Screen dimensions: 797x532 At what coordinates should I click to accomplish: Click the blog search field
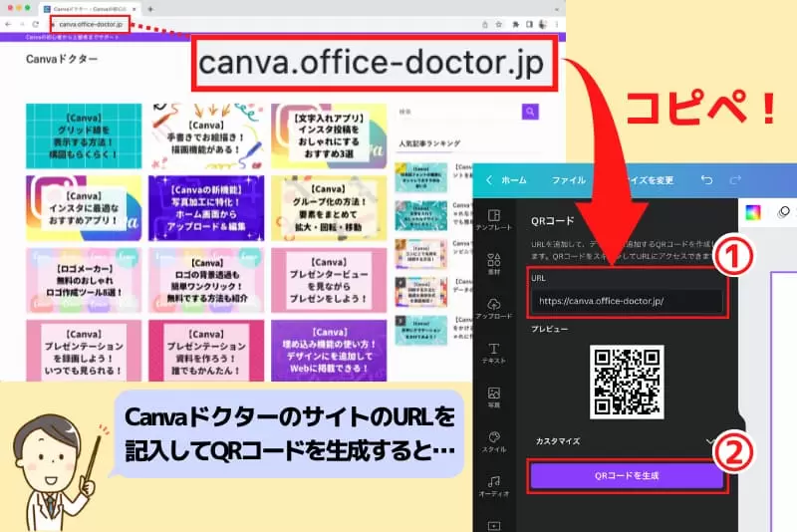(x=458, y=112)
